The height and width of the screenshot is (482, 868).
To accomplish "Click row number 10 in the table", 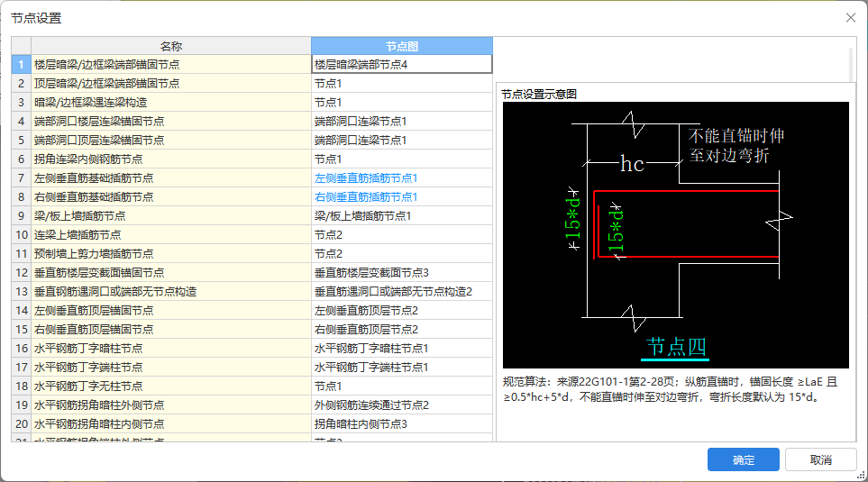I will [x=21, y=234].
